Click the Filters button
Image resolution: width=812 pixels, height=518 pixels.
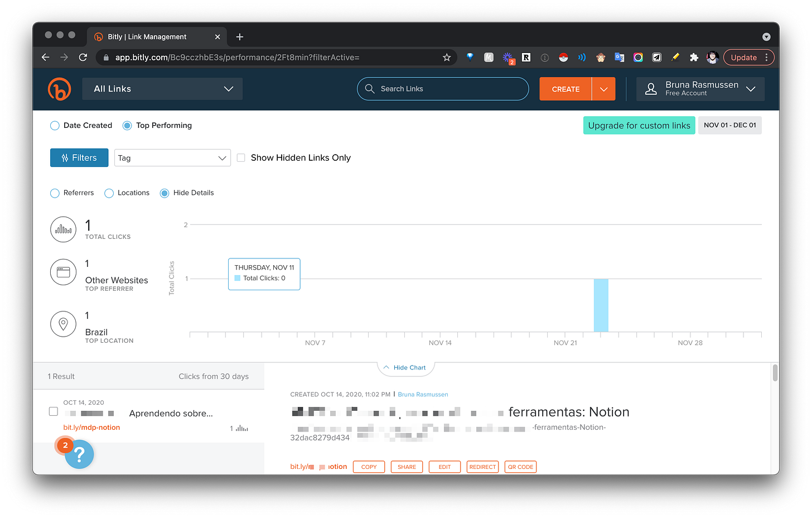[79, 158]
